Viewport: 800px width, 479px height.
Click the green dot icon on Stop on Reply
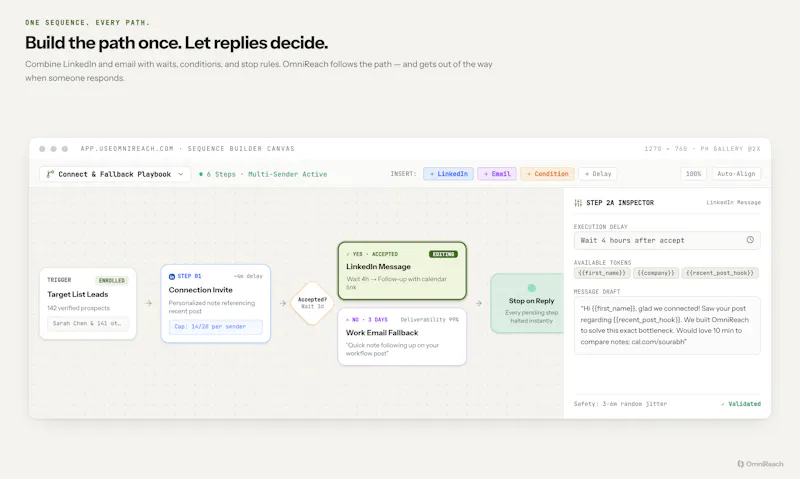532,288
